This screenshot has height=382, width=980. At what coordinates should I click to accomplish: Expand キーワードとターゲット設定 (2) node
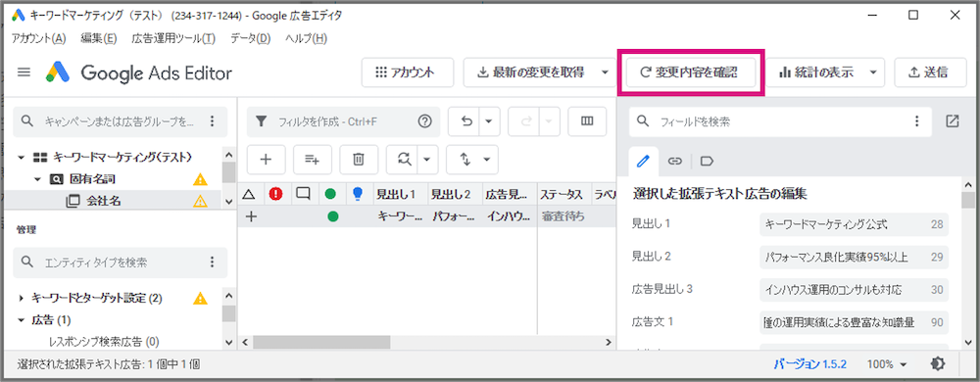[22, 299]
